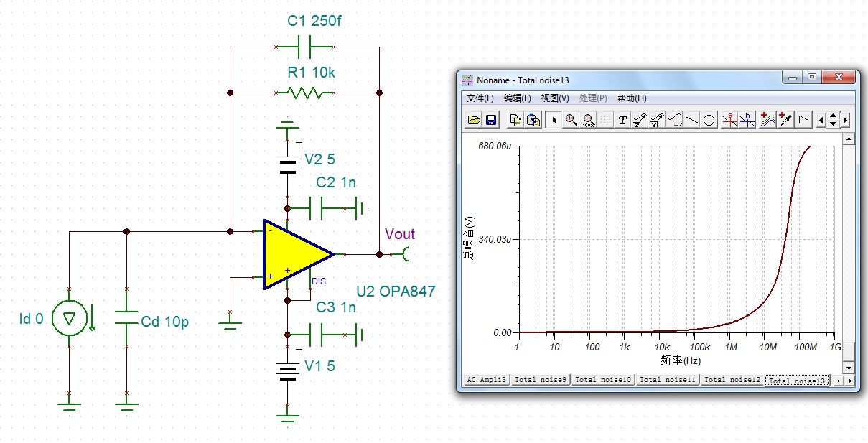Click toolbar up-down arrows button
Image resolution: width=868 pixels, height=443 pixels.
point(833,121)
